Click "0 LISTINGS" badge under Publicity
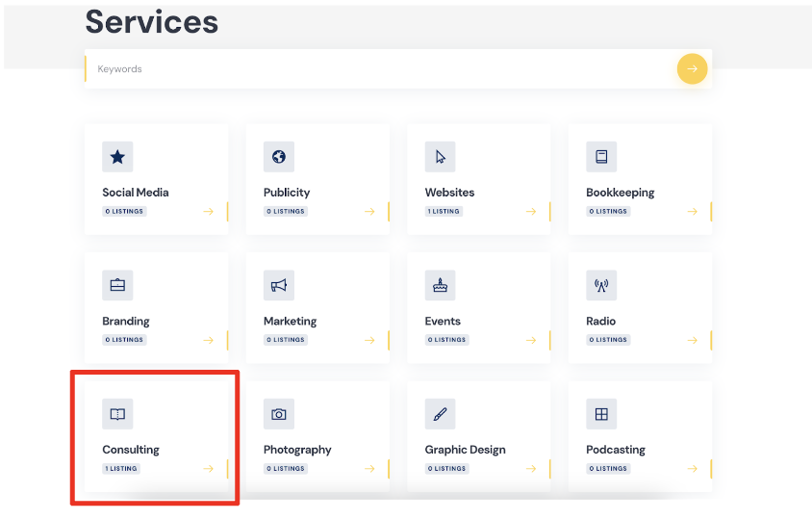The height and width of the screenshot is (520, 812). [x=286, y=212]
